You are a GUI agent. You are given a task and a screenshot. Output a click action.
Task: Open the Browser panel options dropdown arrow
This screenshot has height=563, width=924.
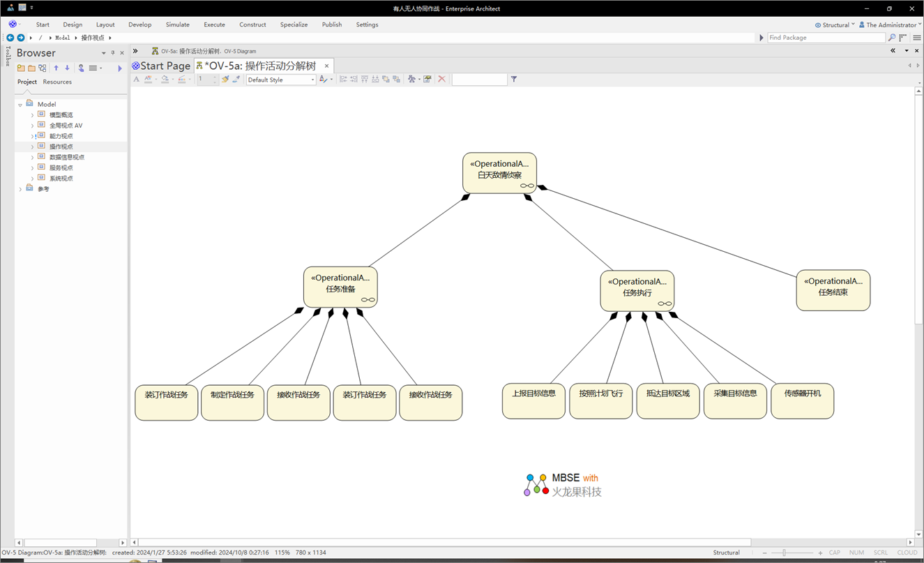click(x=104, y=53)
